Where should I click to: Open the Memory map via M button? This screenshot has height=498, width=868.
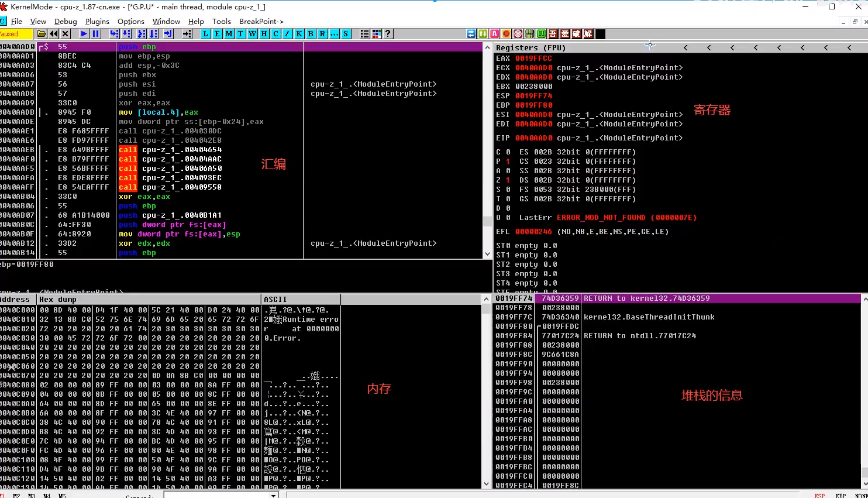[x=229, y=34]
